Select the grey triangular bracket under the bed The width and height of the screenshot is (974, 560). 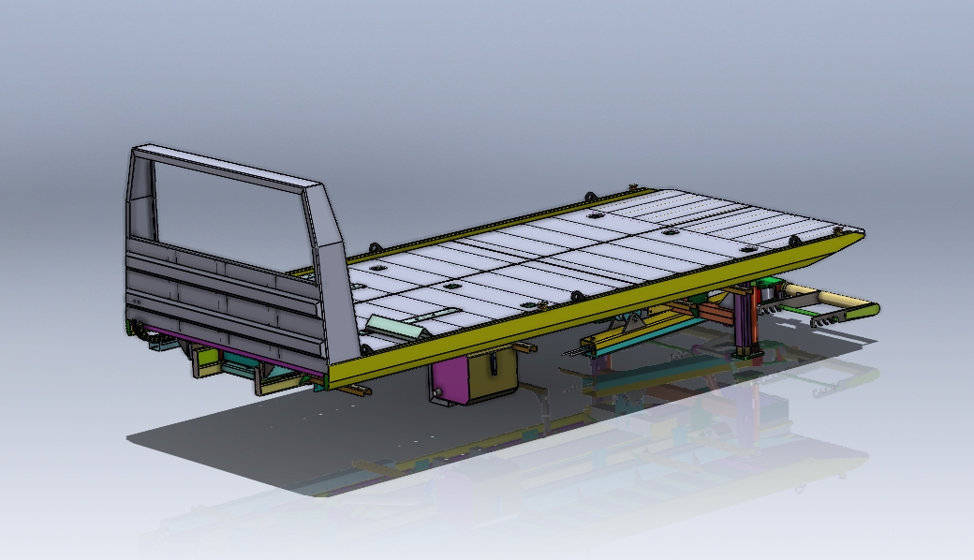pos(634,323)
